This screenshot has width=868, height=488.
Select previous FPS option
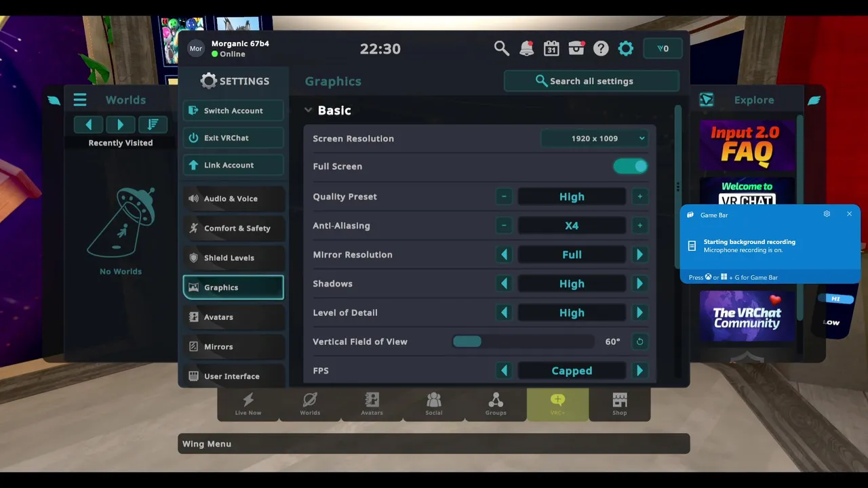pos(504,371)
